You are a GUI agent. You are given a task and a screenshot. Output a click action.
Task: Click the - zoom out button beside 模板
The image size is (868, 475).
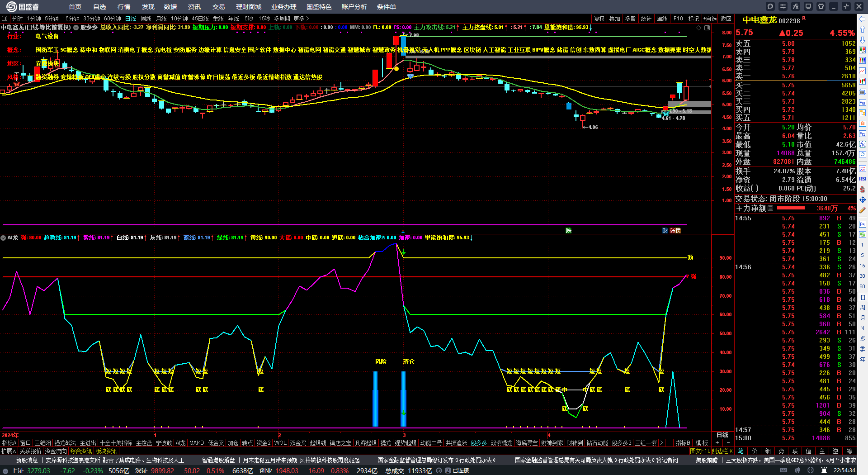(728, 443)
